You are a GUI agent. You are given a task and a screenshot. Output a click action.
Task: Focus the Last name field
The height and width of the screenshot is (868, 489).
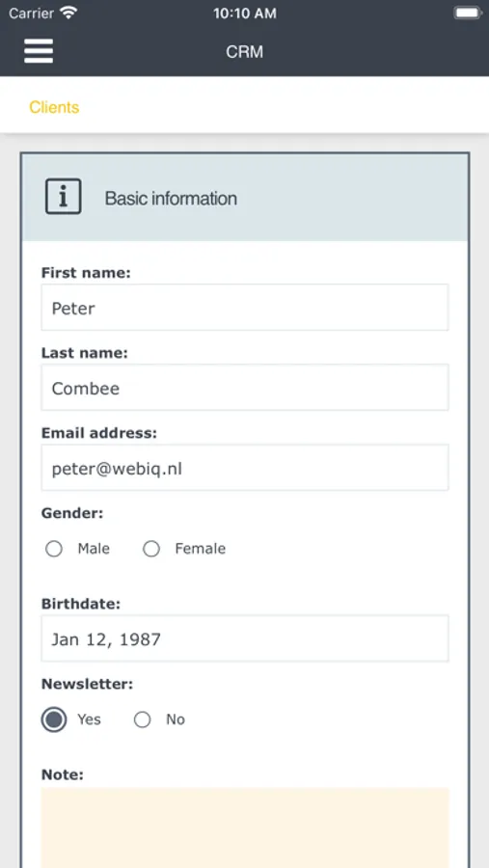pyautogui.click(x=245, y=387)
